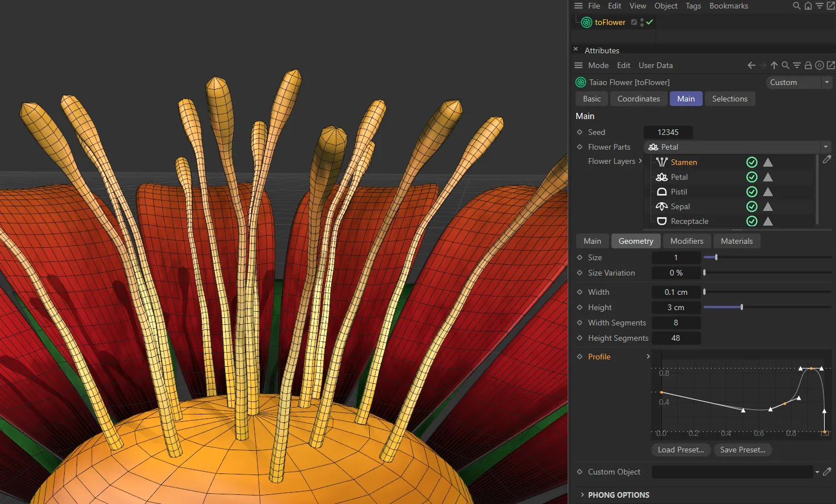Select the Sepal icon in the parts list
The width and height of the screenshot is (836, 504).
(661, 206)
